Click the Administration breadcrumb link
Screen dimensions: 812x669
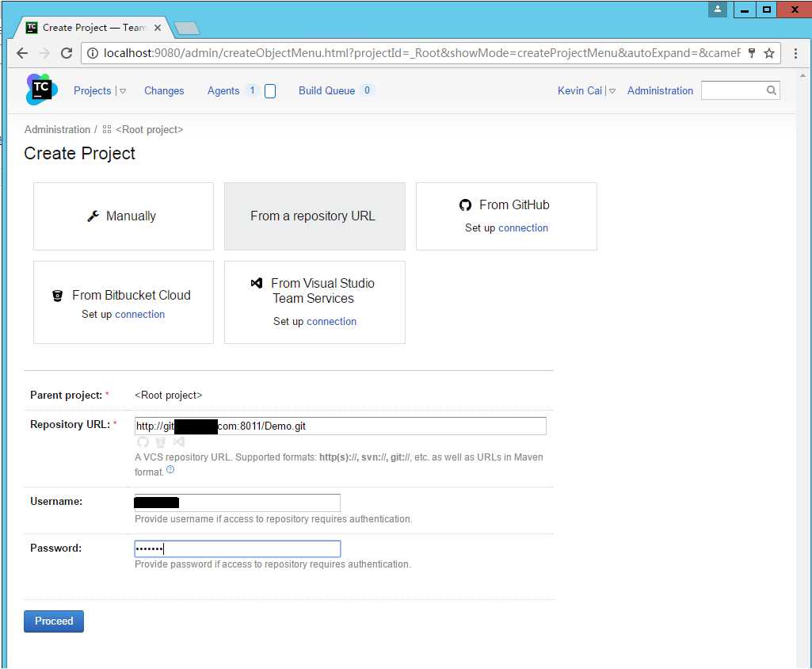click(57, 129)
